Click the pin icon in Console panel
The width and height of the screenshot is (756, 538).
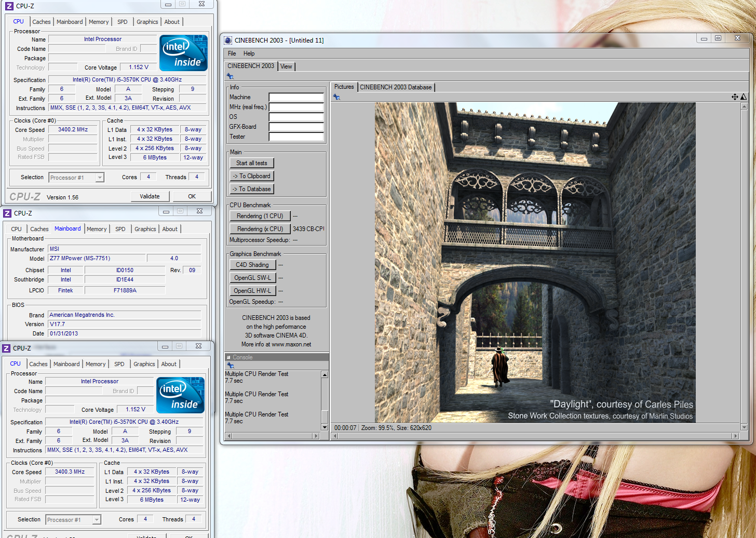231,366
